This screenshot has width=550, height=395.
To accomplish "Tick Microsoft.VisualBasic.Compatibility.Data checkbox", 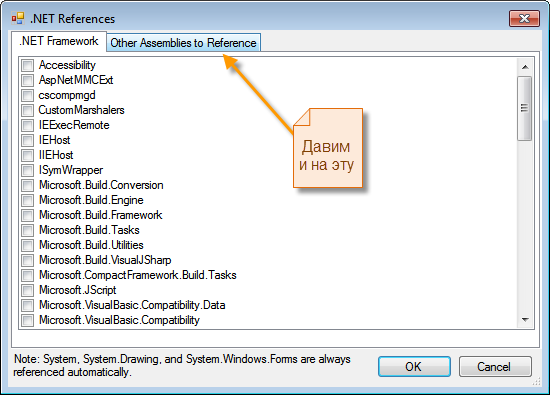I will [27, 305].
